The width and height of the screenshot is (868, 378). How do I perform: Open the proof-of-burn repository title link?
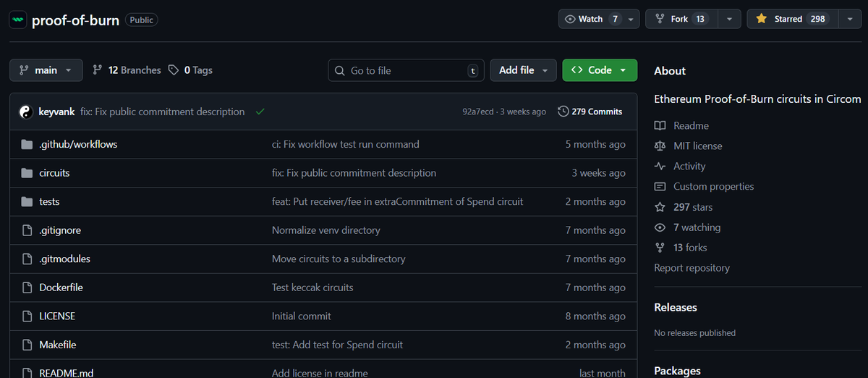tap(75, 20)
